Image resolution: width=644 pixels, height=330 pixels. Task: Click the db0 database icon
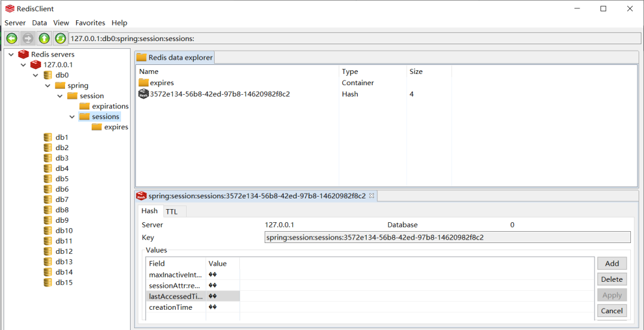point(48,75)
